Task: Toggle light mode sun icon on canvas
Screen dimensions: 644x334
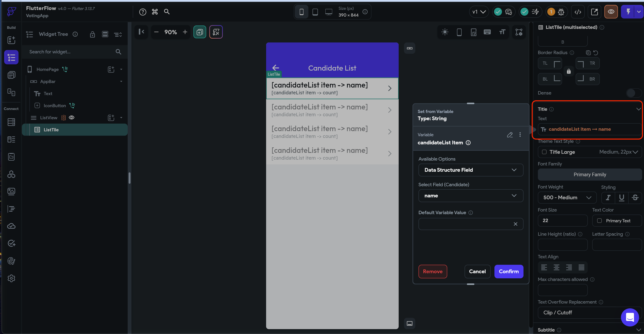Action: coord(445,32)
